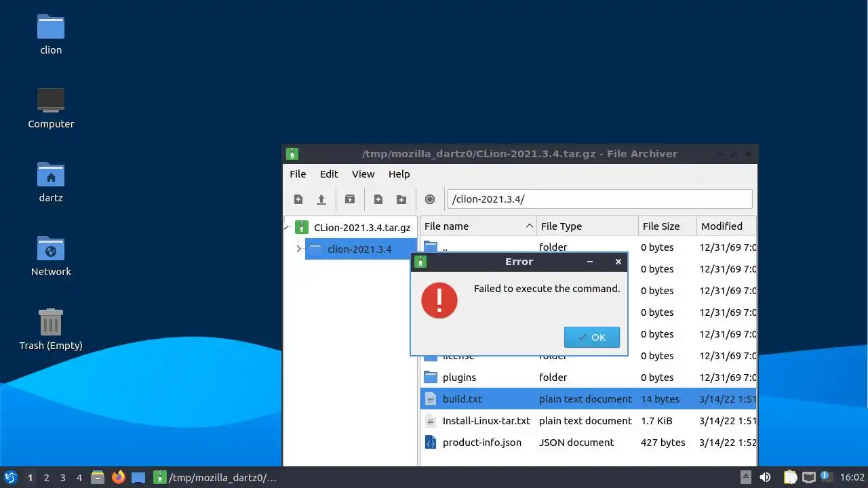Open the LXQt start menu

click(11, 478)
